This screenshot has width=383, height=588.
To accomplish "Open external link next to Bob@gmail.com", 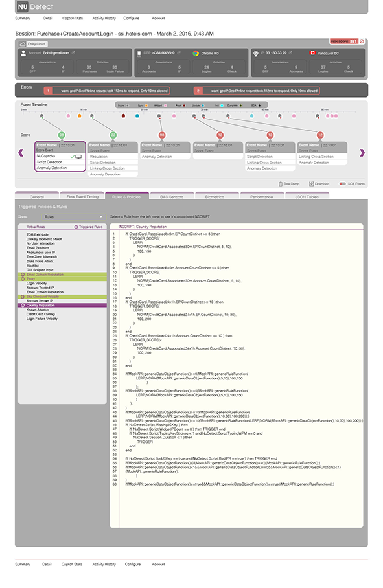I will pyautogui.click(x=73, y=53).
